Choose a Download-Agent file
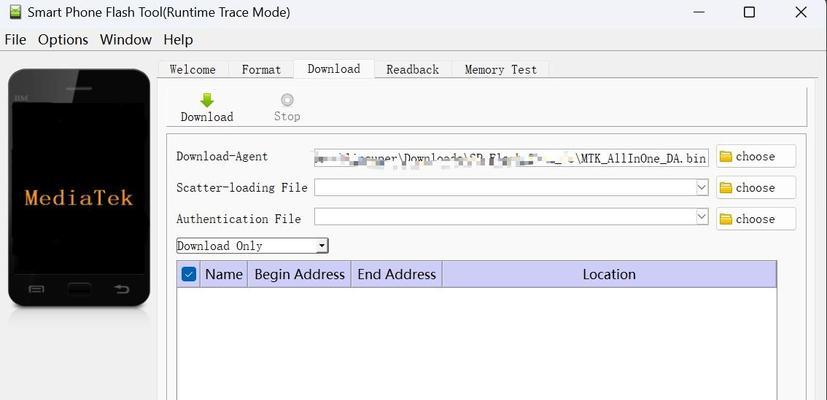The width and height of the screenshot is (827, 400). pos(756,156)
